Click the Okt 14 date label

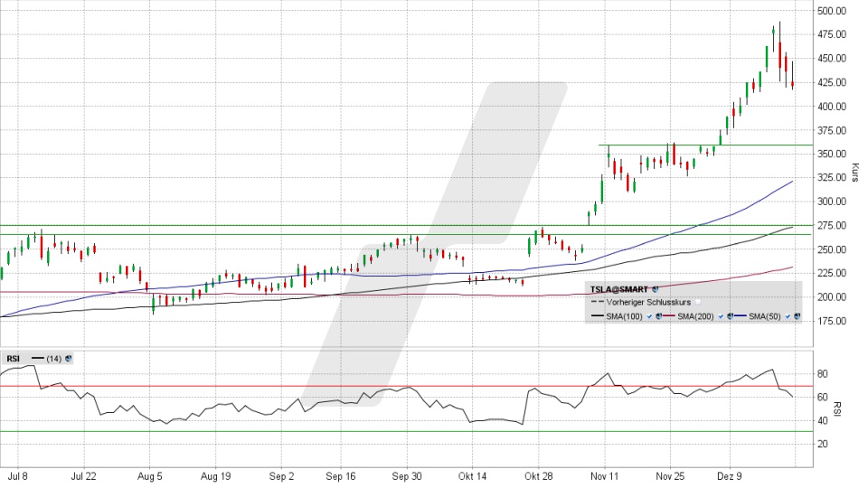(472, 476)
